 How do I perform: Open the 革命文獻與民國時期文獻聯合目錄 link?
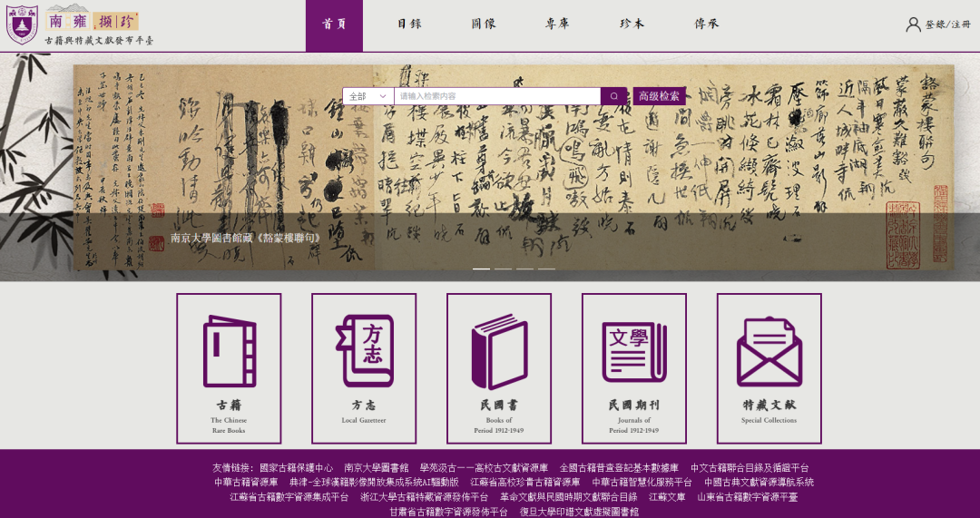click(x=568, y=497)
